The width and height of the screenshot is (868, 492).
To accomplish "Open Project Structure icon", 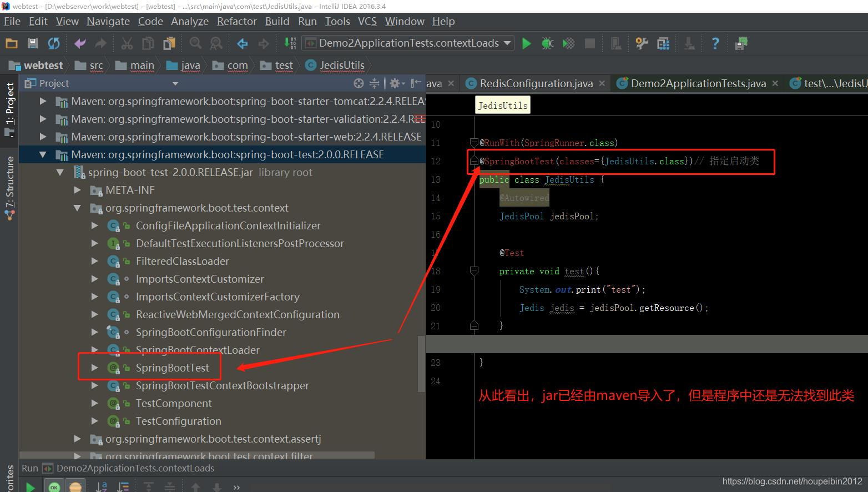I will click(663, 43).
